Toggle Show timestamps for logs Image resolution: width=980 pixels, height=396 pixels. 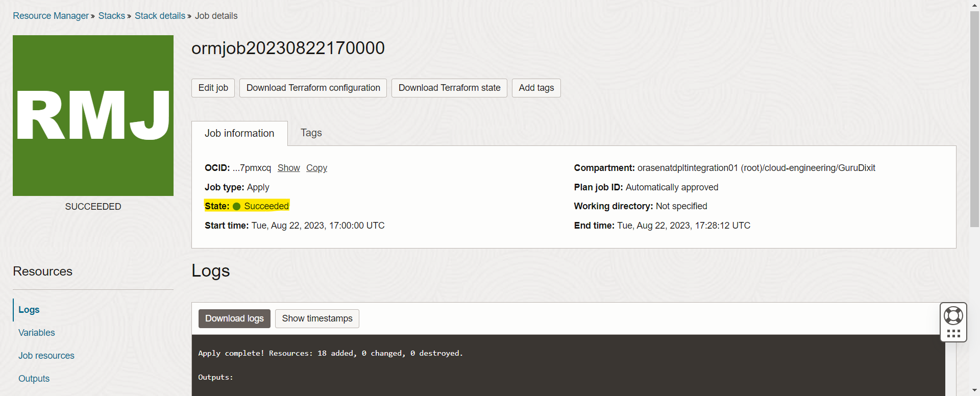pyautogui.click(x=317, y=318)
